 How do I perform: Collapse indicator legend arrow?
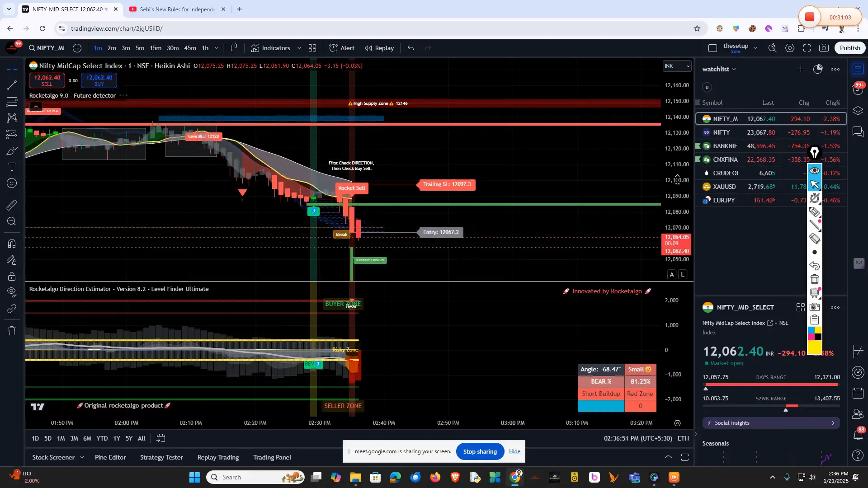[36, 107]
